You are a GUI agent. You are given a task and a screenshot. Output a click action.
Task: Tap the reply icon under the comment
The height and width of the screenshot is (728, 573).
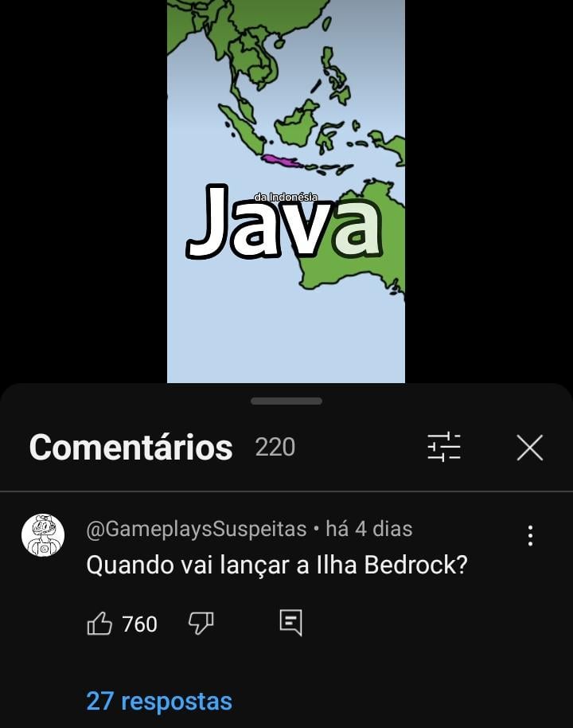pos(291,623)
